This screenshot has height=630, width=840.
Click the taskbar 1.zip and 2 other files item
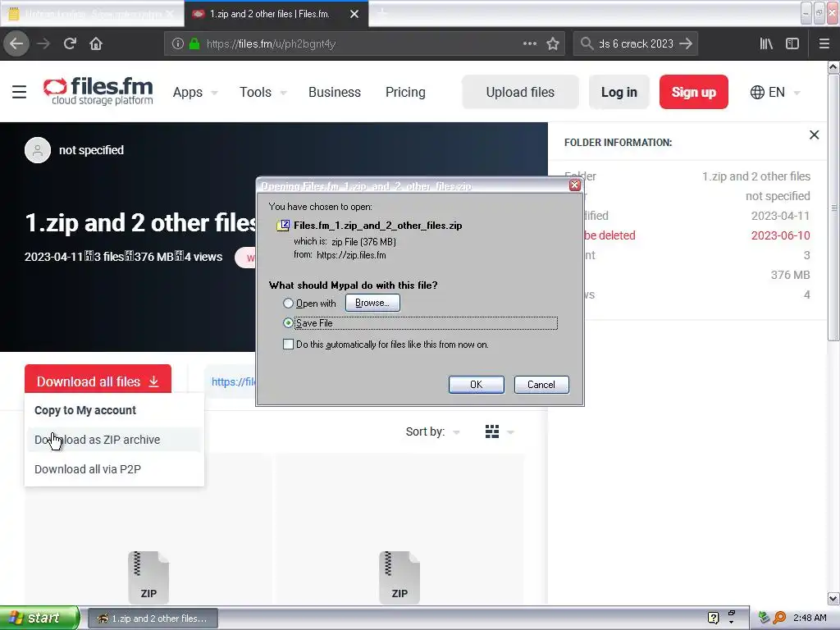coord(153,619)
